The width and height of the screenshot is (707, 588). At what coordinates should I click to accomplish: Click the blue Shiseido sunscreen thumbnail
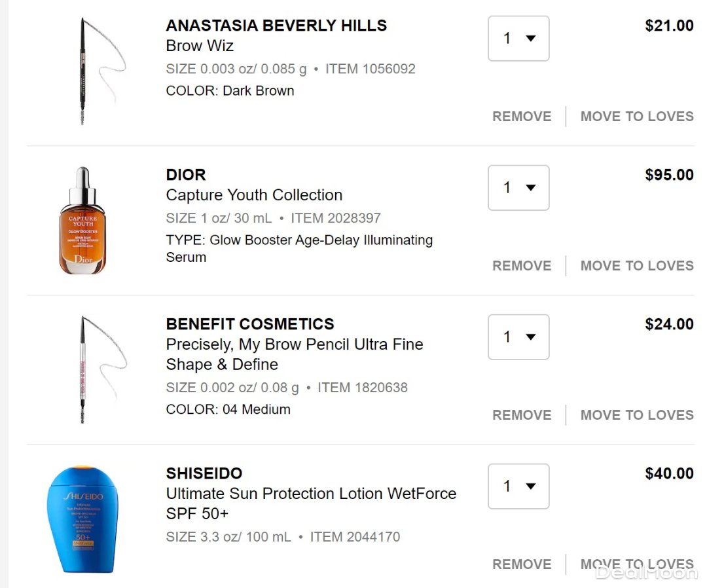tap(82, 519)
